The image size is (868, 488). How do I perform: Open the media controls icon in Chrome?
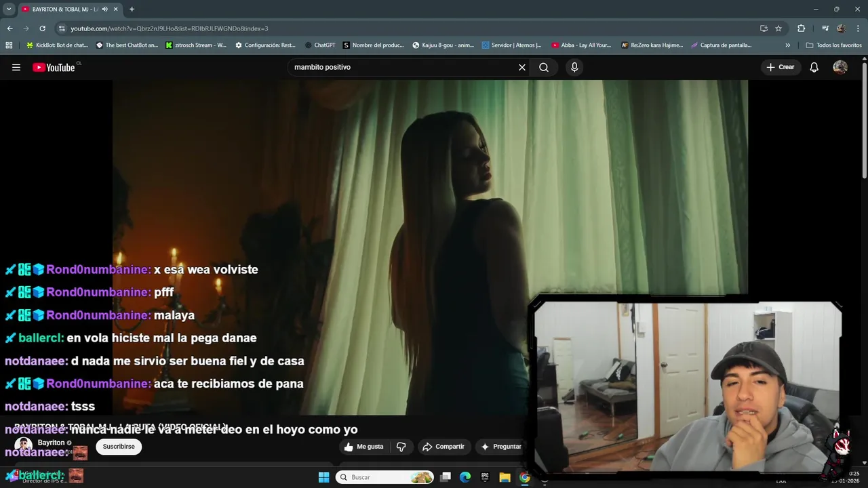(825, 28)
